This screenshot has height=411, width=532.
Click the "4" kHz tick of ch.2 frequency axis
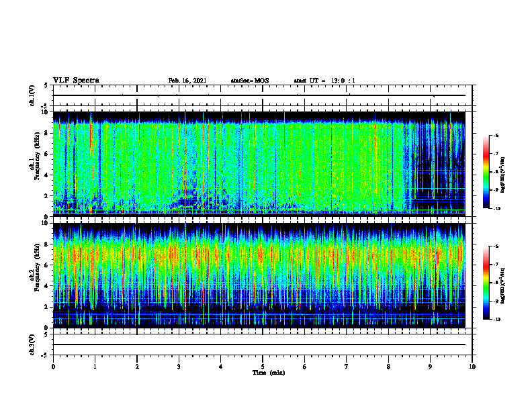(47, 286)
